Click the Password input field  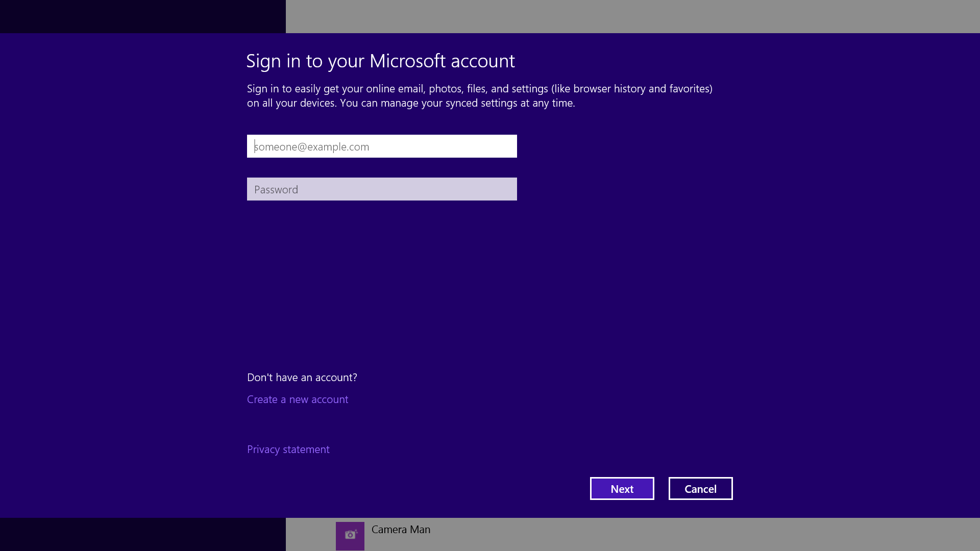coord(382,189)
